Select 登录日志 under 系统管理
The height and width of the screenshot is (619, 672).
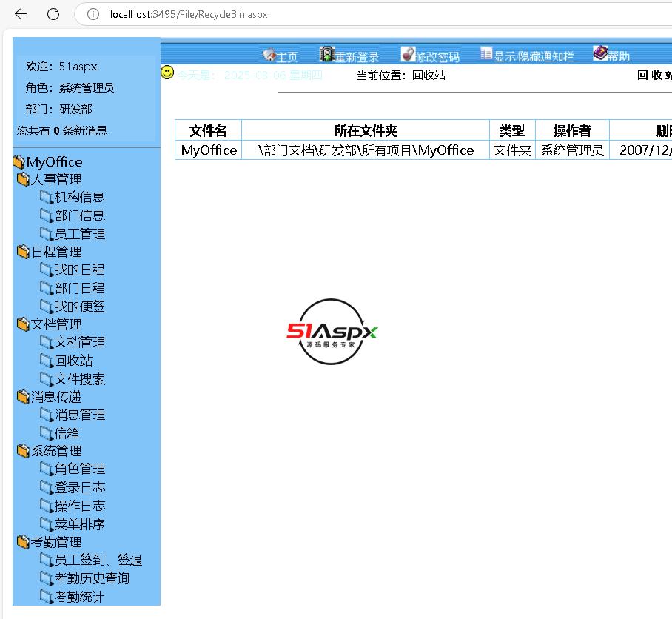tap(79, 487)
